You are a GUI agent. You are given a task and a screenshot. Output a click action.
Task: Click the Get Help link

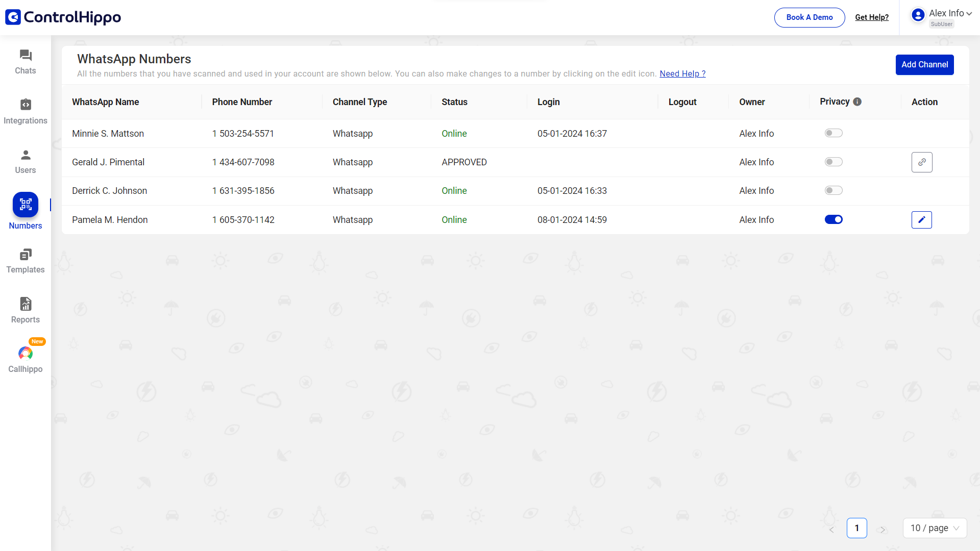(872, 17)
